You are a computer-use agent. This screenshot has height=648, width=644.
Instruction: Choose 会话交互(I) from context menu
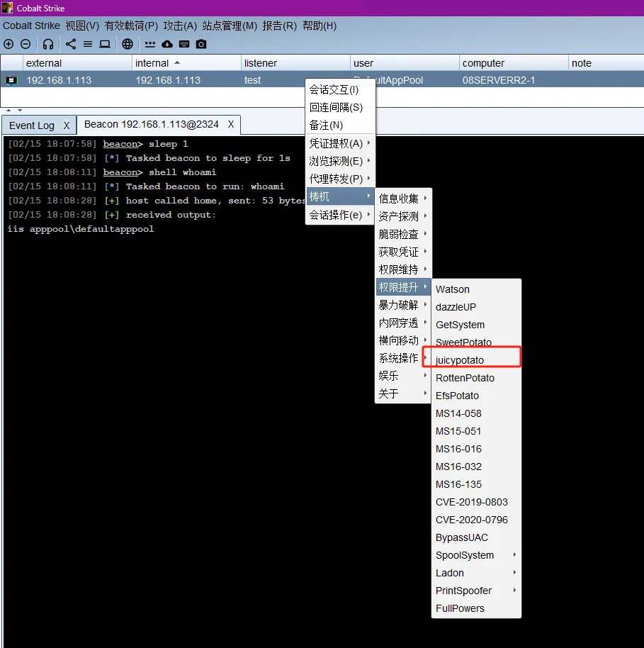(340, 89)
